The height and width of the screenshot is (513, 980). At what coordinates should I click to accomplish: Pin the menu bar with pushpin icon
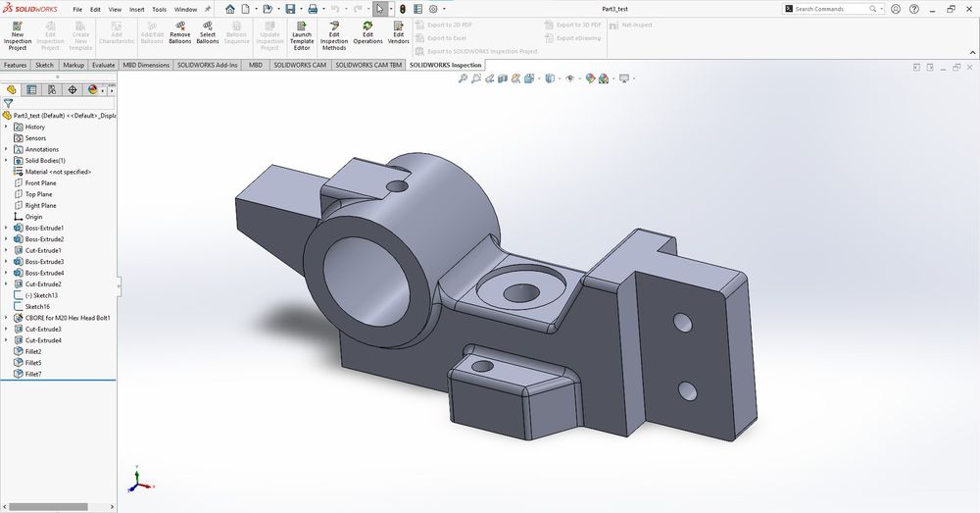(x=208, y=9)
